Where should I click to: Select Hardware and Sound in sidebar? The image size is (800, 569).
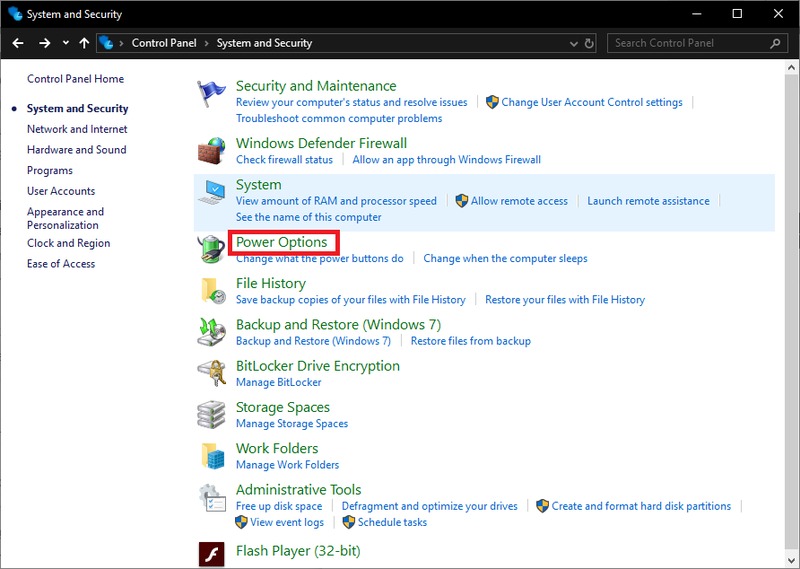[x=76, y=150]
